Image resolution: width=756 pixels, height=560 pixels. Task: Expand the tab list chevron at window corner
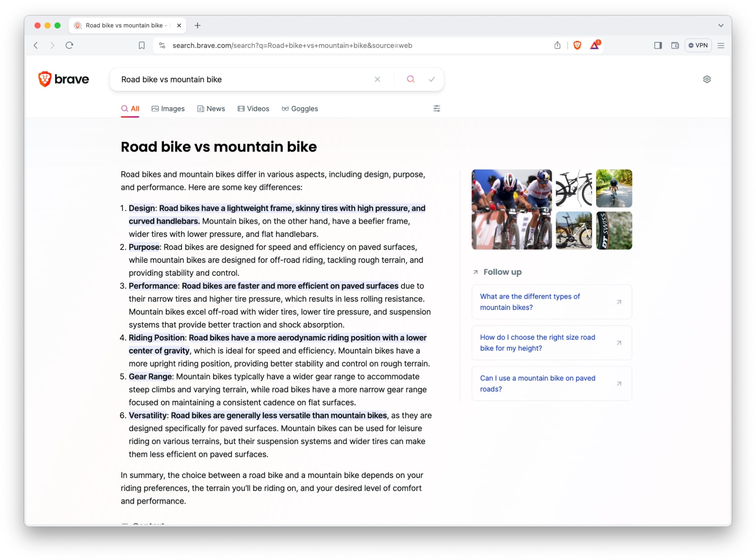click(721, 25)
